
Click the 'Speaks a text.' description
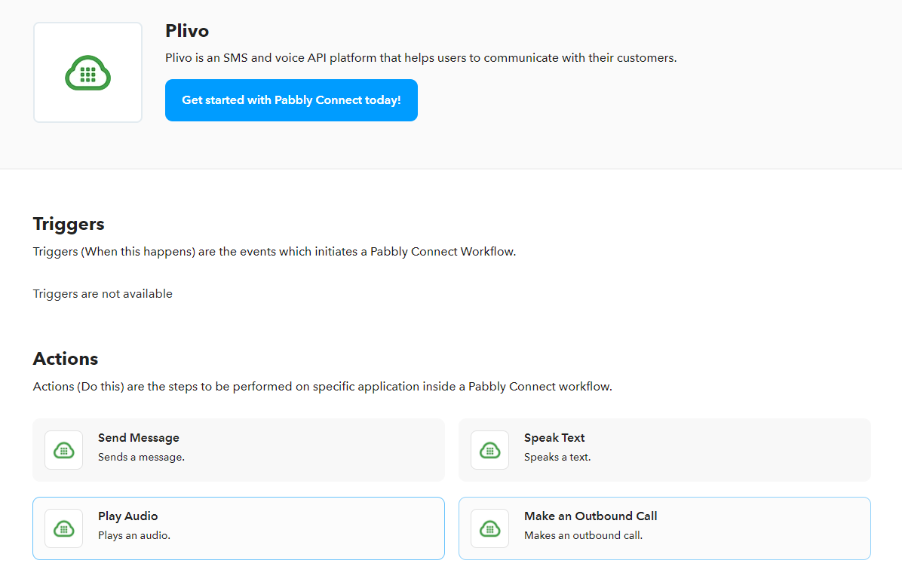pos(557,457)
